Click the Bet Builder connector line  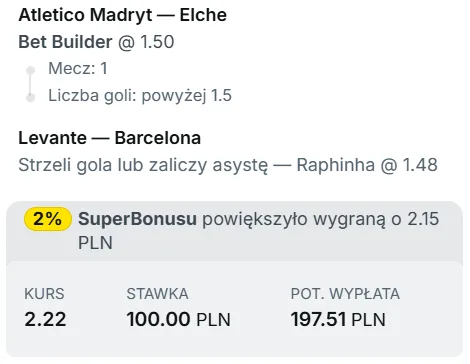click(31, 84)
